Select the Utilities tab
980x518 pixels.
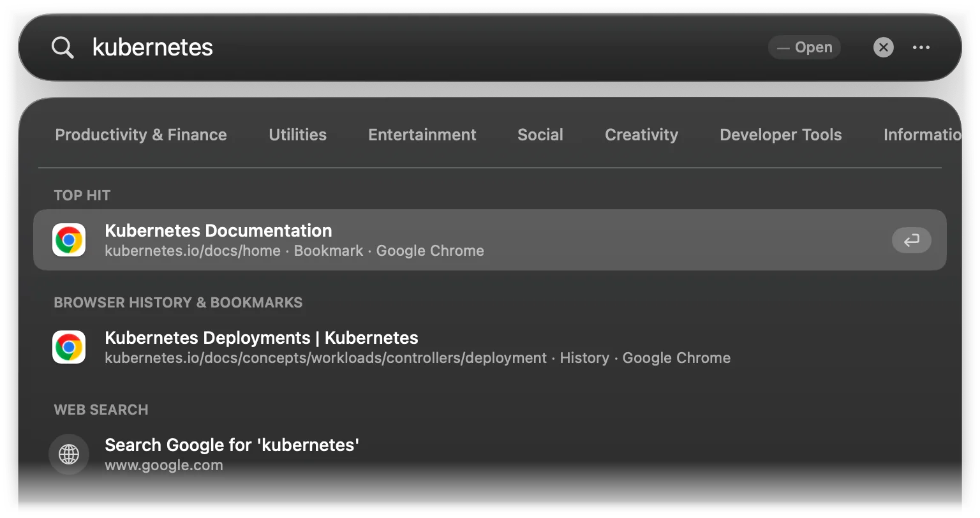[297, 135]
